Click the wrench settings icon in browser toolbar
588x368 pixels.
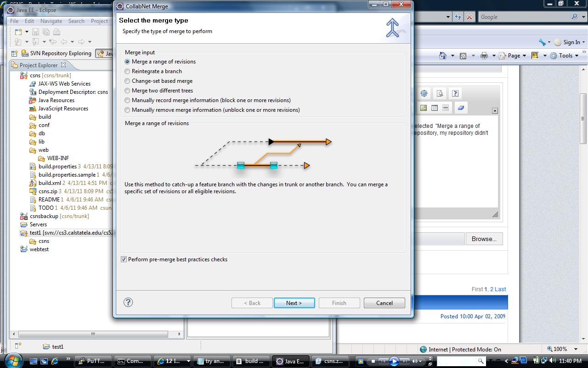coord(542,42)
